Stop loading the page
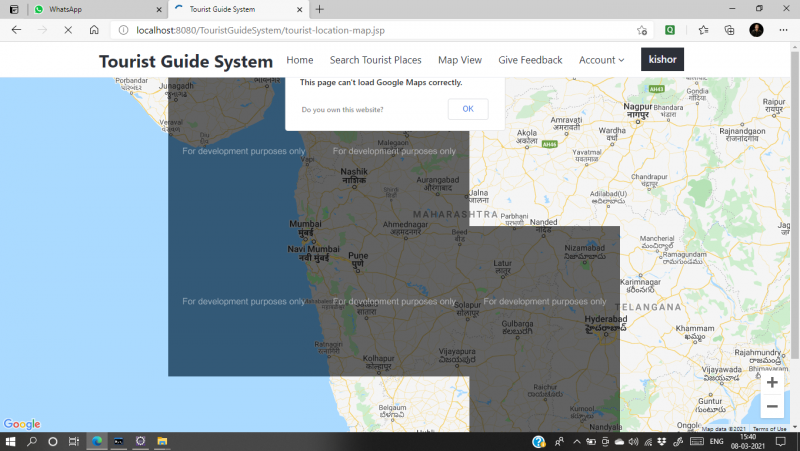 click(x=68, y=30)
